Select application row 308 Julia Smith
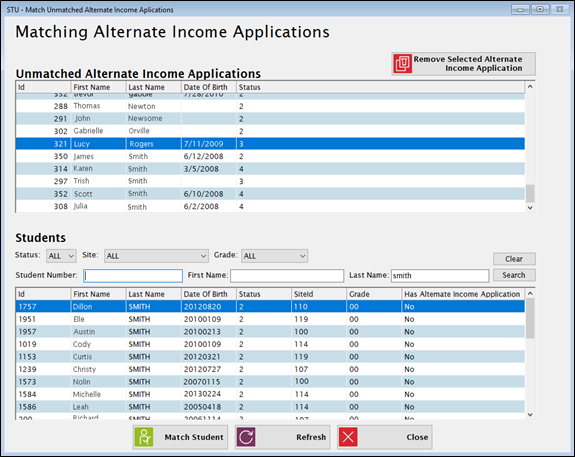Screen dimensions: 575x457 point(270,206)
